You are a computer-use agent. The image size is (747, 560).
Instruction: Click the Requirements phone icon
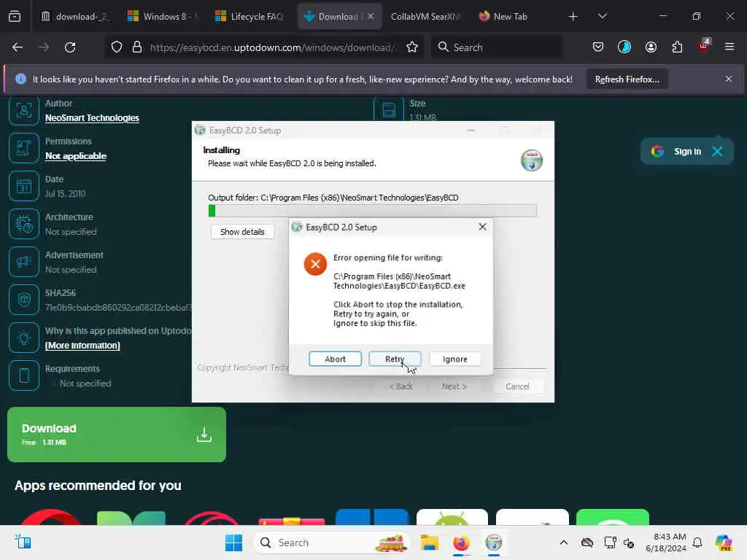(x=24, y=376)
